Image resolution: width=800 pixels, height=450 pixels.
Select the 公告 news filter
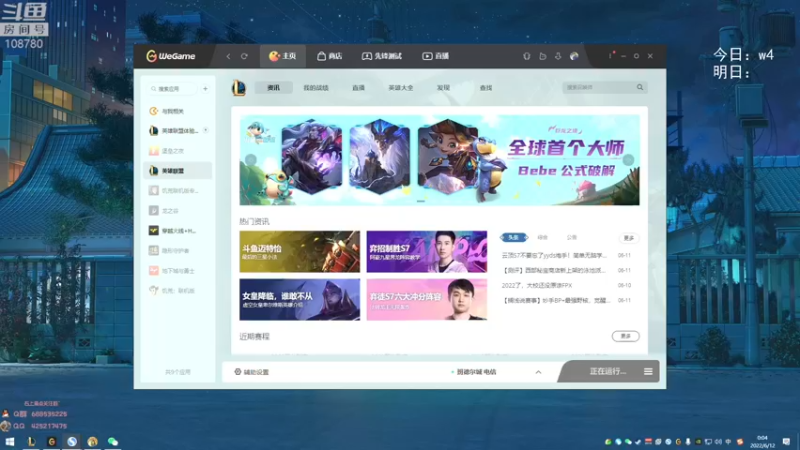[571, 237]
